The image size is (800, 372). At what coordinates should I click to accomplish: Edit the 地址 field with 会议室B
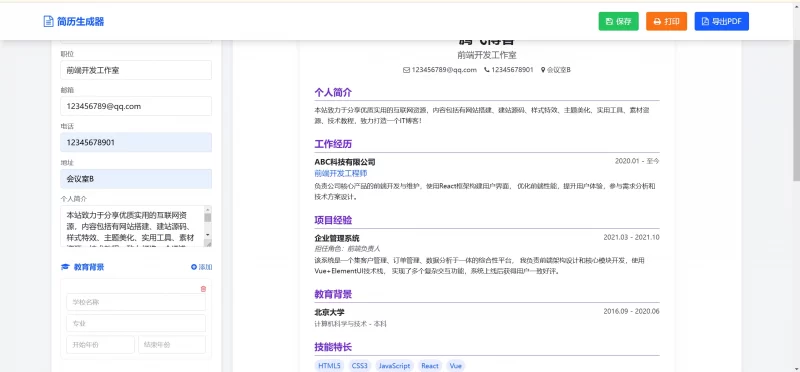pos(136,179)
